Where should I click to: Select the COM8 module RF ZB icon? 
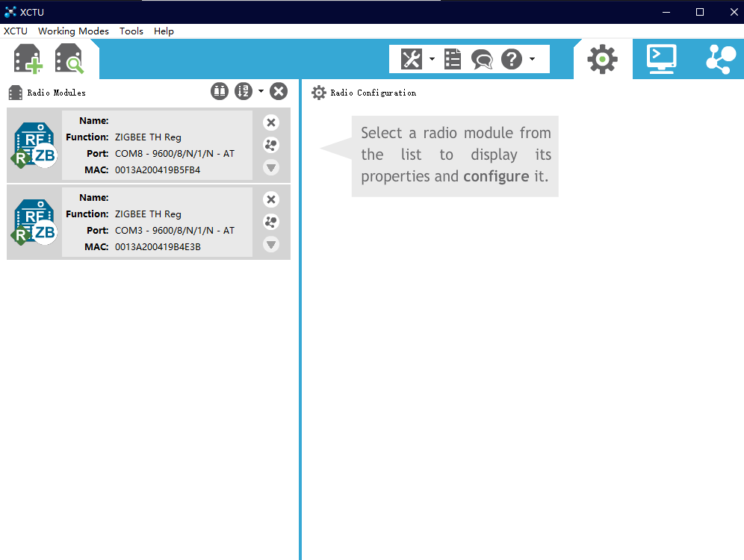[34, 145]
